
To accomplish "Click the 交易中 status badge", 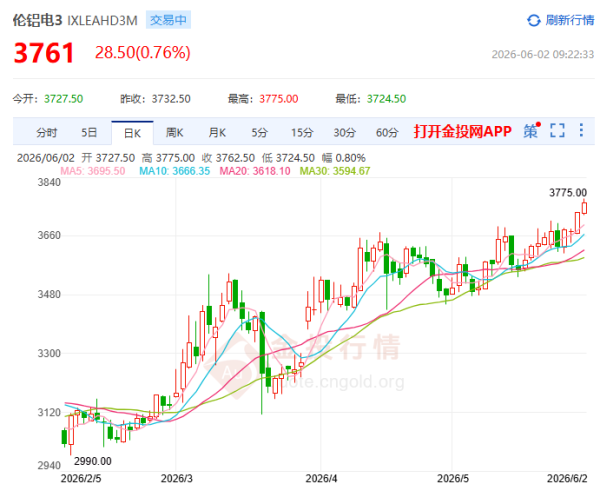I will click(168, 20).
